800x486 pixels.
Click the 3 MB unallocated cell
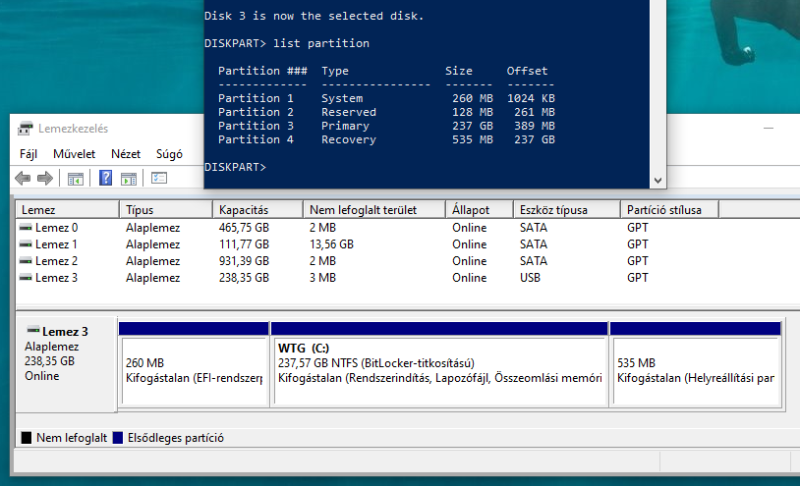click(x=322, y=278)
